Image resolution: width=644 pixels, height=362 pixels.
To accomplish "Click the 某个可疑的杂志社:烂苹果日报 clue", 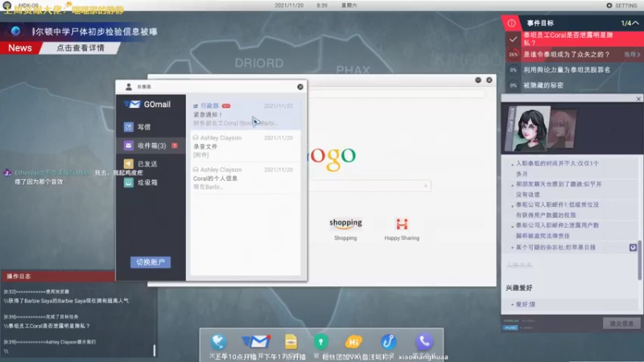I will click(x=555, y=248).
